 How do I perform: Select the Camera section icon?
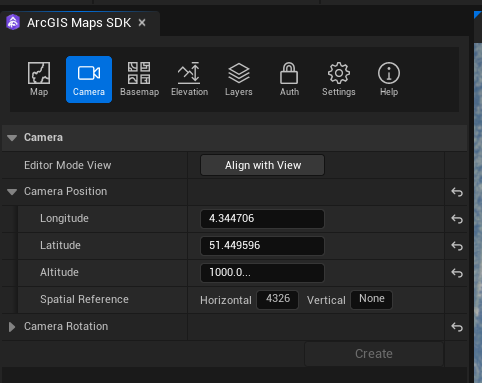pos(89,79)
